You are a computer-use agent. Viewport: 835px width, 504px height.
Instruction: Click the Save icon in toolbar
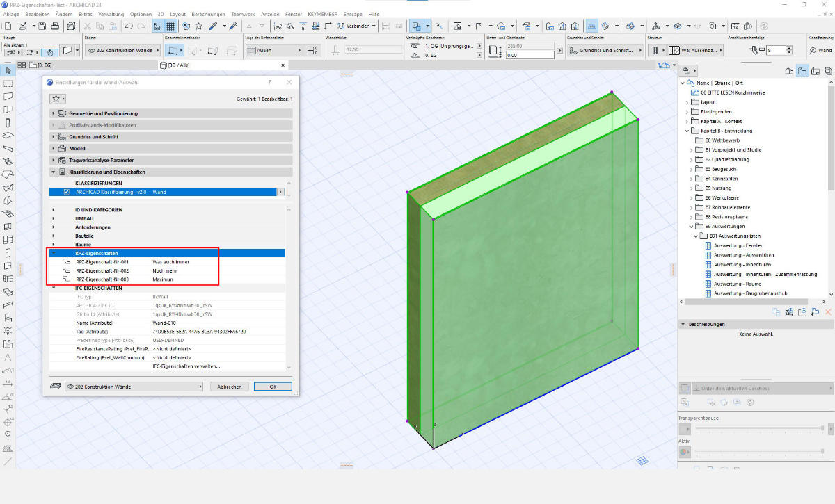42,26
